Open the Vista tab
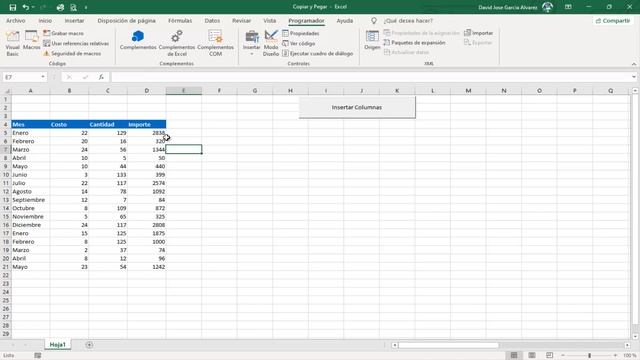Screen dimensions: 640x360 269,20
